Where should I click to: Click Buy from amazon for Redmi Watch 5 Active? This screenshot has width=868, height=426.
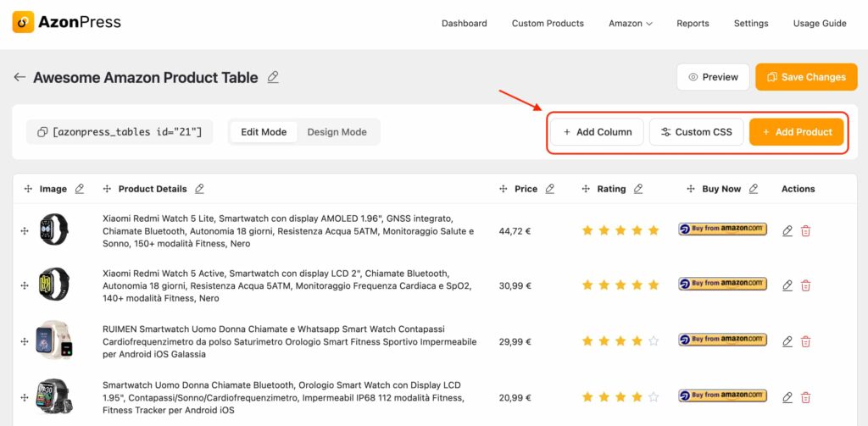coord(722,284)
